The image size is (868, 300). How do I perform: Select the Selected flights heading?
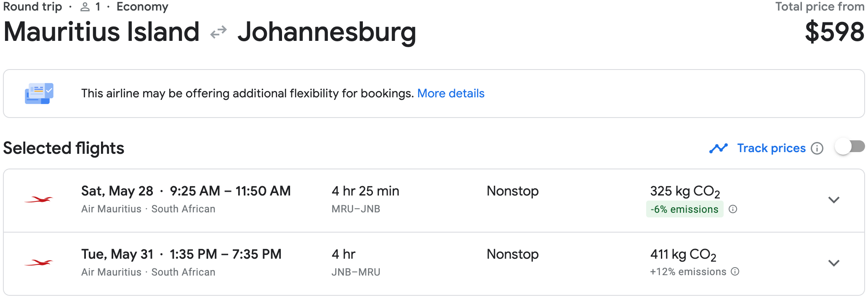click(64, 148)
